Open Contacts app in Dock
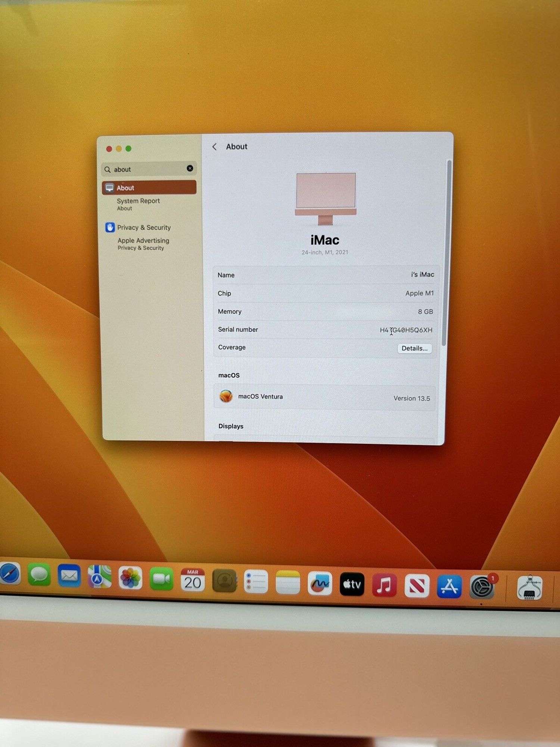Viewport: 560px width, 747px height. [224, 581]
